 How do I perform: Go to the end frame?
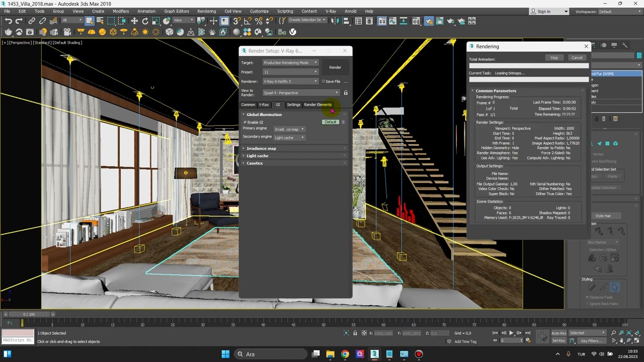[528, 333]
